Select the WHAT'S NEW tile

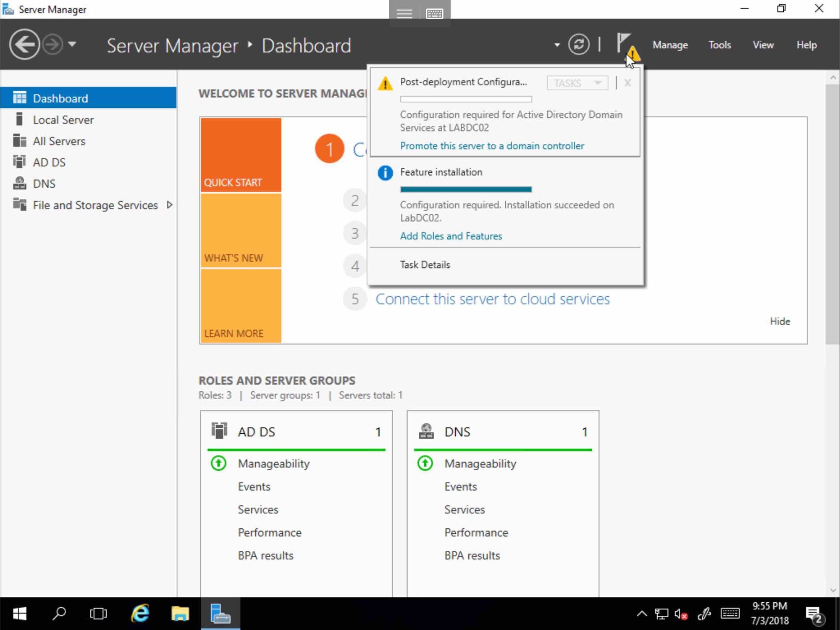(x=241, y=230)
